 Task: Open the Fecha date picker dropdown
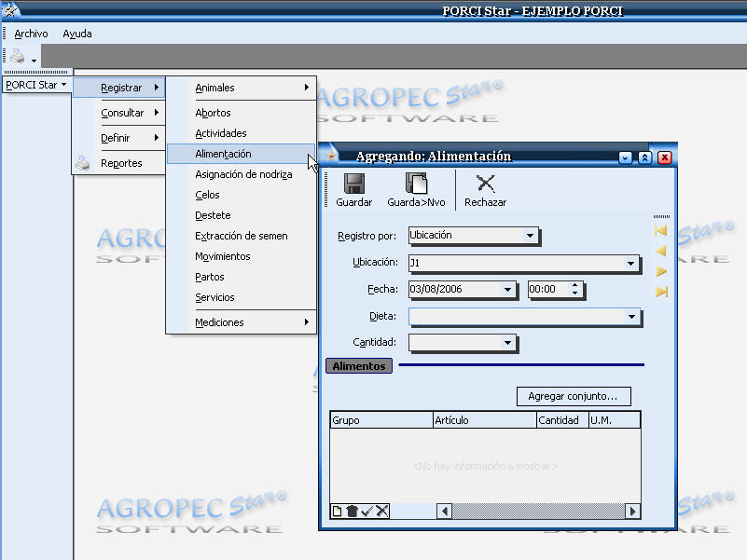507,290
